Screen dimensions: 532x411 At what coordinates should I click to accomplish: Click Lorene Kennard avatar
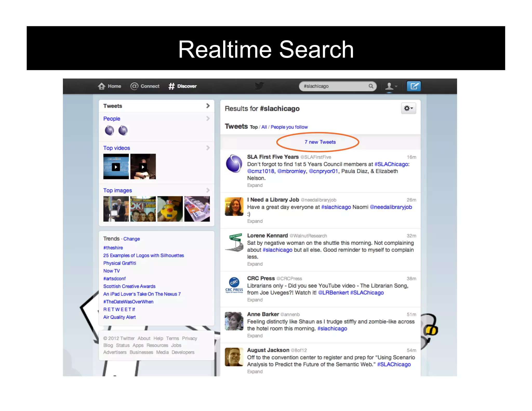click(x=234, y=242)
